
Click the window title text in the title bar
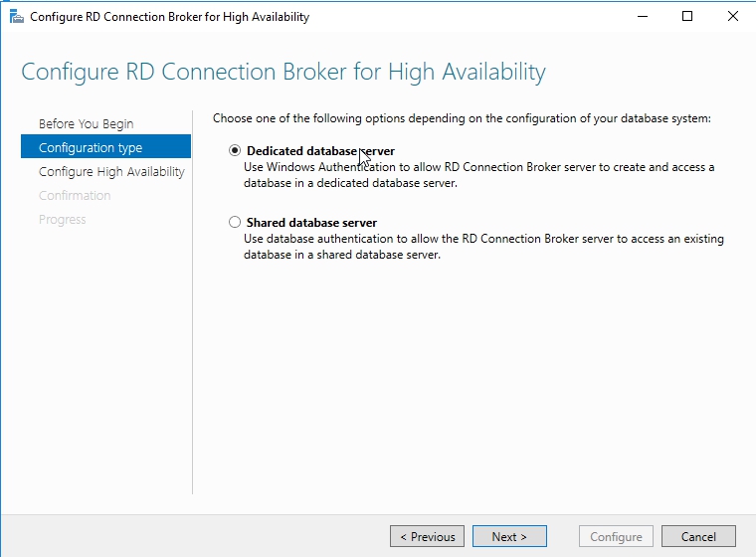(170, 17)
